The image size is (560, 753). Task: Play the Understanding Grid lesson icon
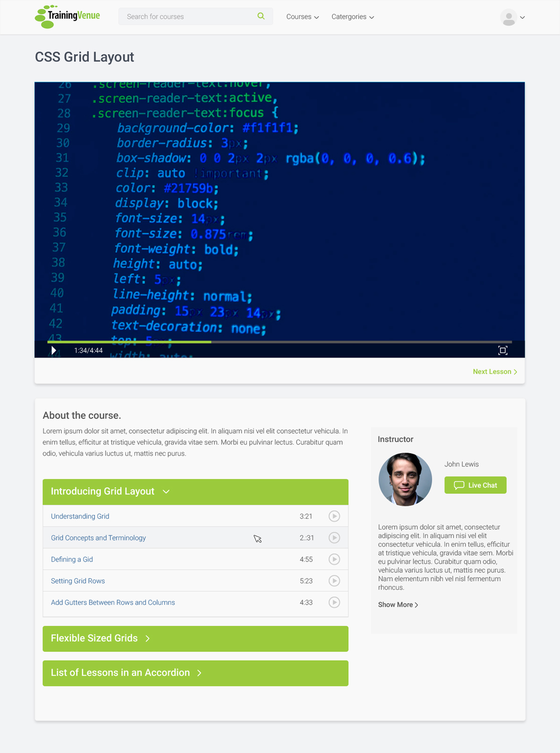click(x=334, y=516)
